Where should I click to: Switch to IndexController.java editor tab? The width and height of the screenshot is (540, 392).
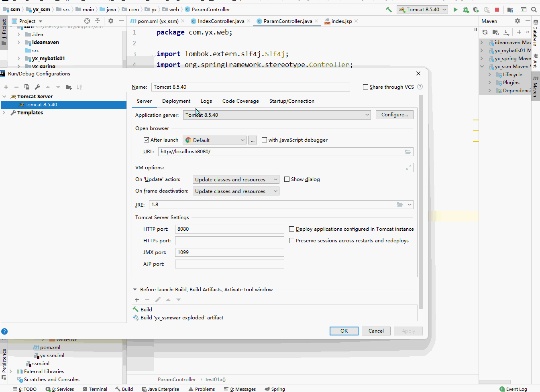click(x=220, y=21)
